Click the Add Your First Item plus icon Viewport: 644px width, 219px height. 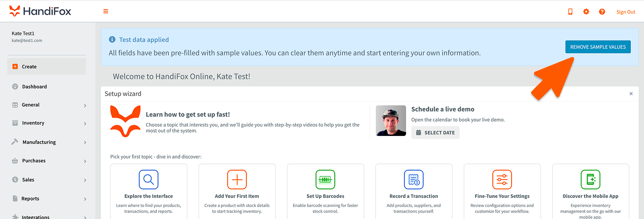237,179
